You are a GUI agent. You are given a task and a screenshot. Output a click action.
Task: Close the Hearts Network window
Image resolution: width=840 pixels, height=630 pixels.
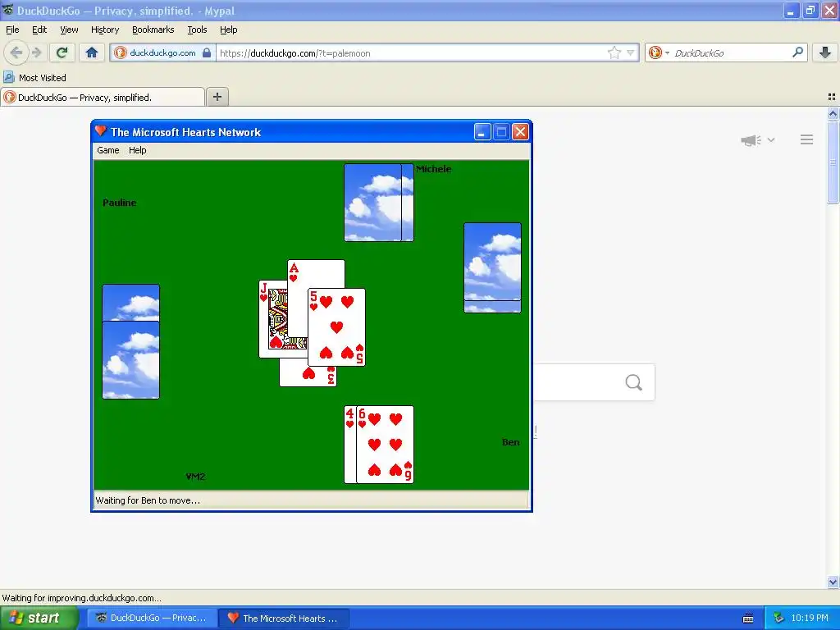pos(520,132)
